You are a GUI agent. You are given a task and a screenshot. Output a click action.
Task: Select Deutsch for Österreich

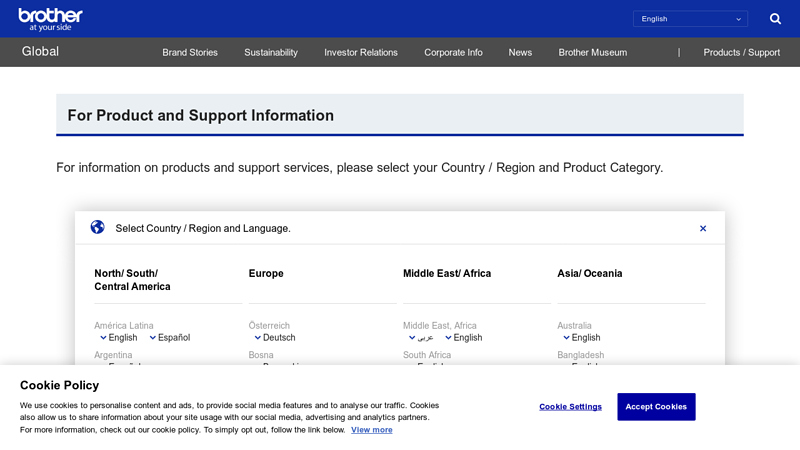(275, 338)
